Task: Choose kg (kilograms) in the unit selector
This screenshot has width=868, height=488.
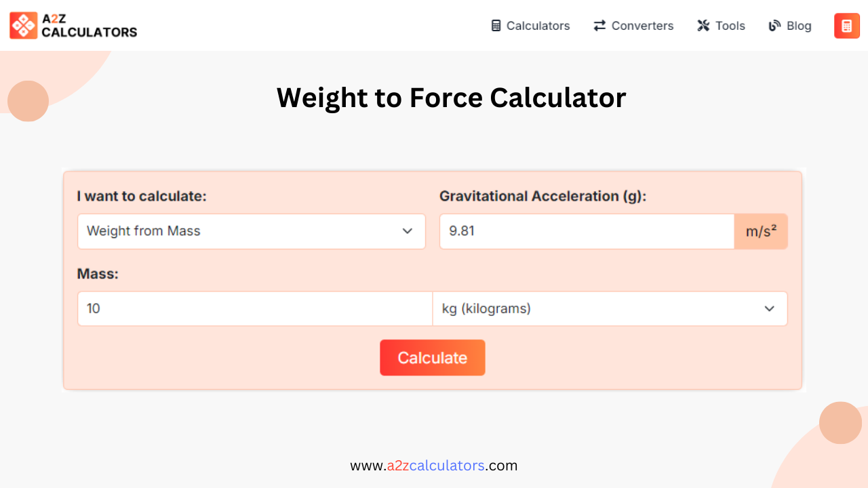Action: (x=609, y=308)
